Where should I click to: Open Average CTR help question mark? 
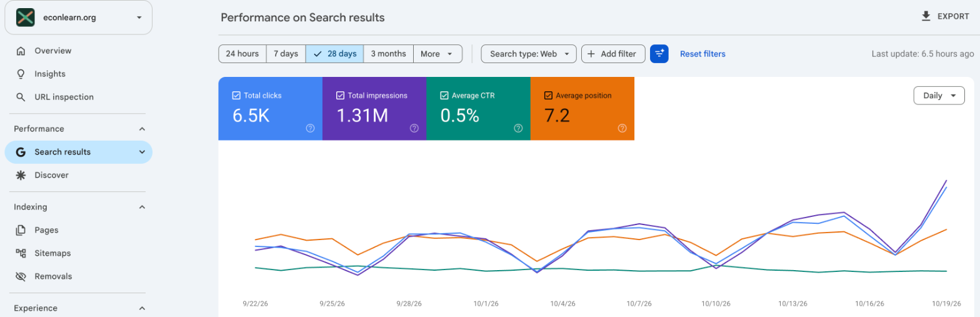518,128
